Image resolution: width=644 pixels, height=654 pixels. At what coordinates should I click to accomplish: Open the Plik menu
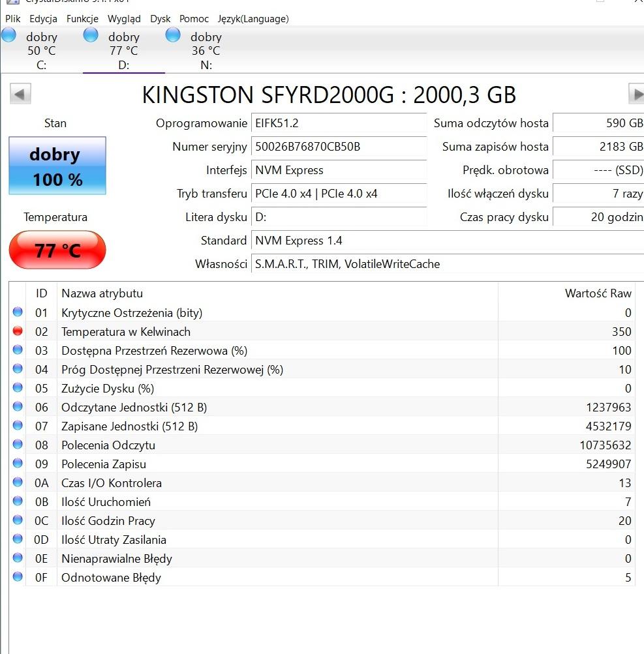point(13,19)
